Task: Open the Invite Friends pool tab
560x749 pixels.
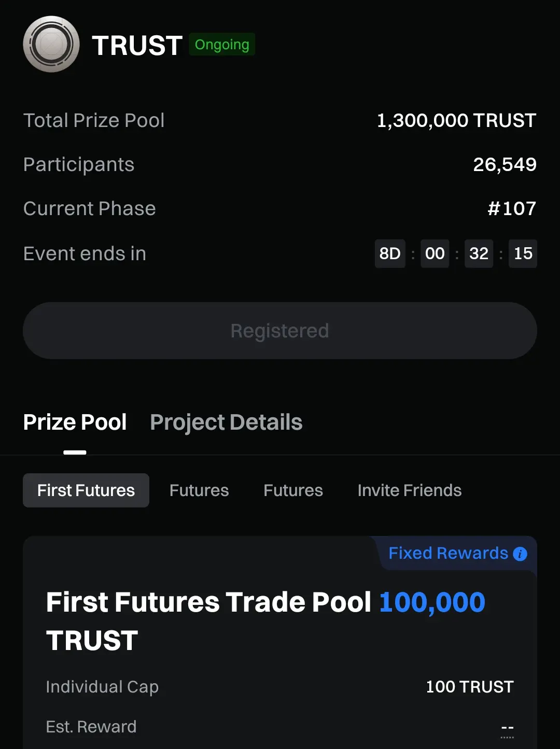Action: (x=410, y=490)
